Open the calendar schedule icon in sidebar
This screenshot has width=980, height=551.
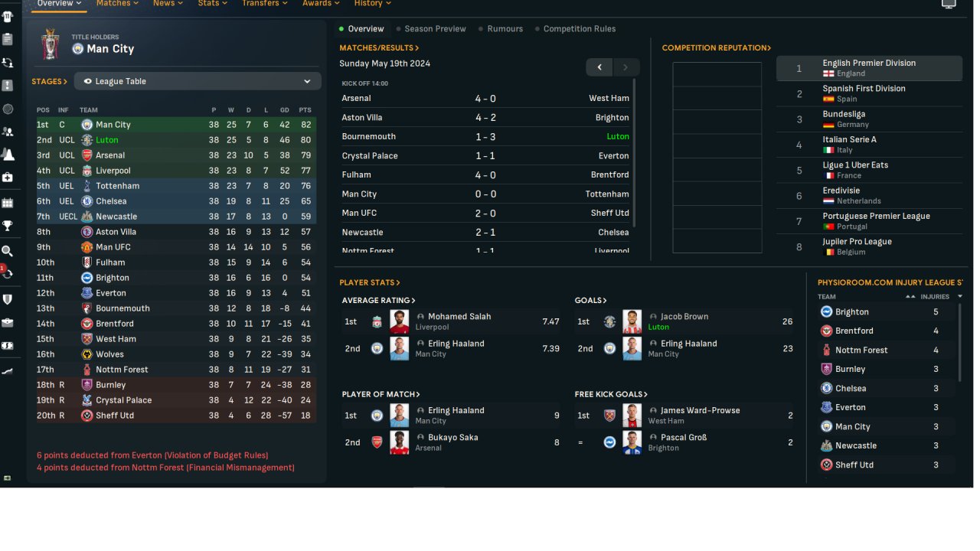click(x=8, y=203)
